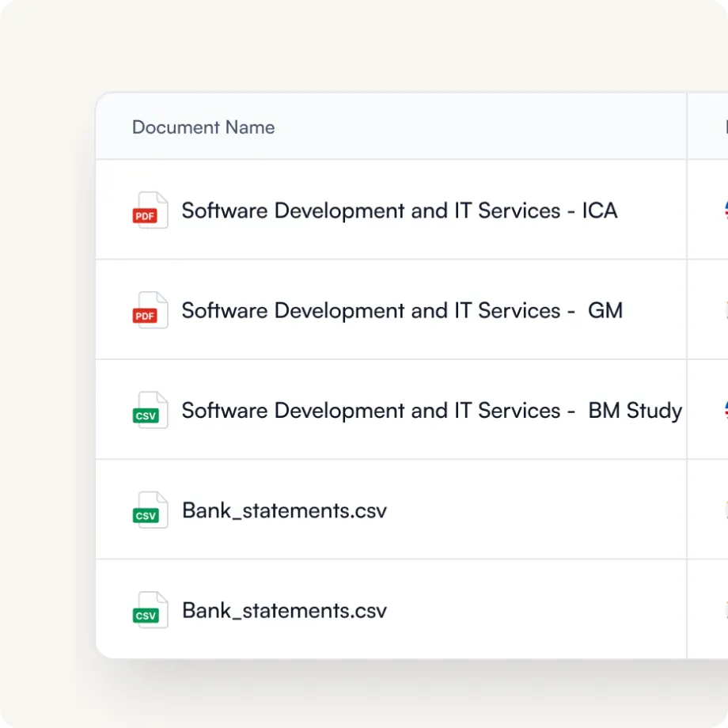Click the flag icon in the BM Study row
The image size is (728, 728).
(725, 410)
